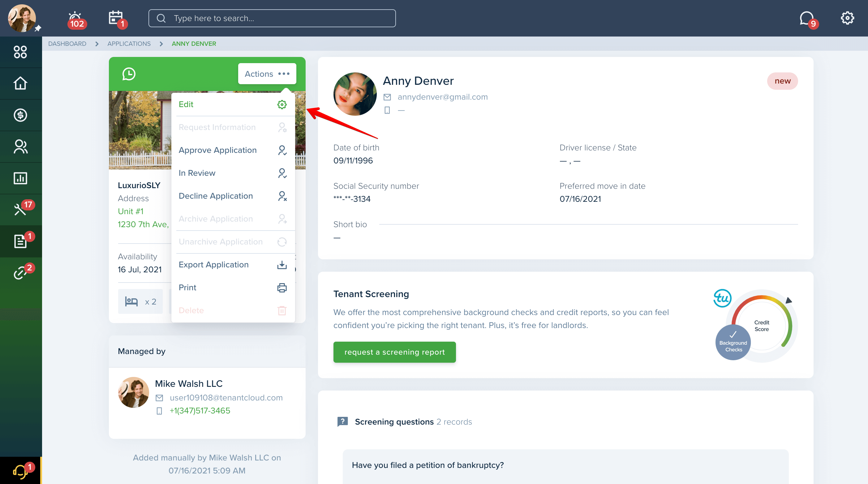Click the 07/16/2021 preferred move in date
The height and width of the screenshot is (484, 868).
pyautogui.click(x=580, y=199)
